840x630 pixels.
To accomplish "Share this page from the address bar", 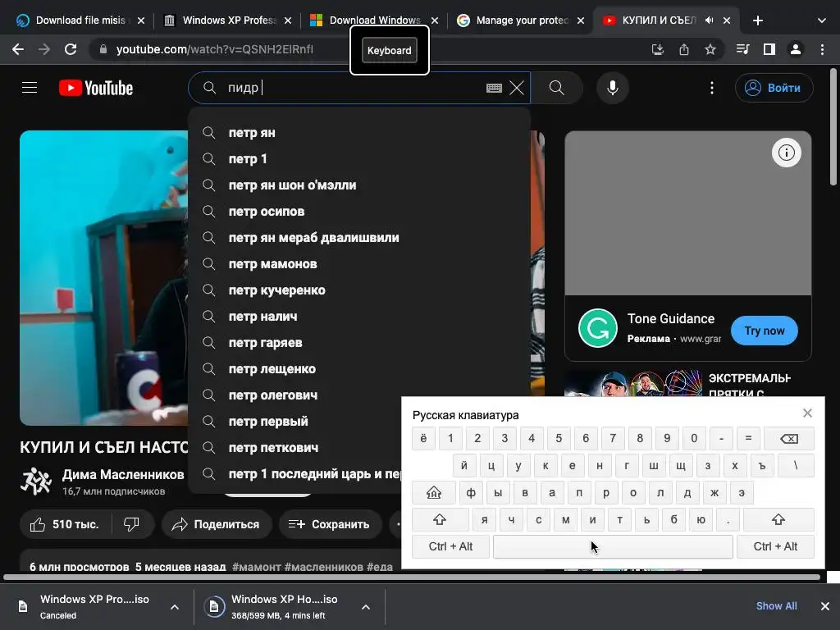I will (683, 49).
